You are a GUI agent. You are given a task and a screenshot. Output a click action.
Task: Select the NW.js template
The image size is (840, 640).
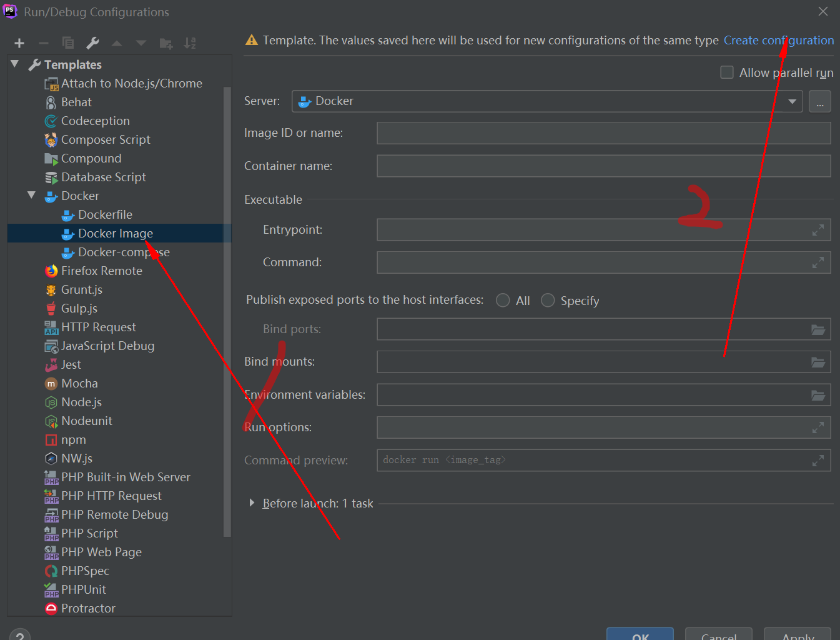[119, 459]
